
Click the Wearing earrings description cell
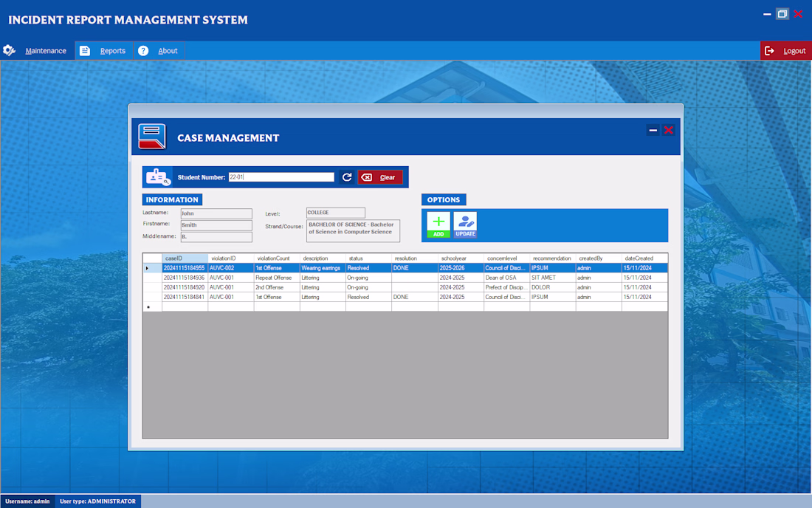click(323, 268)
